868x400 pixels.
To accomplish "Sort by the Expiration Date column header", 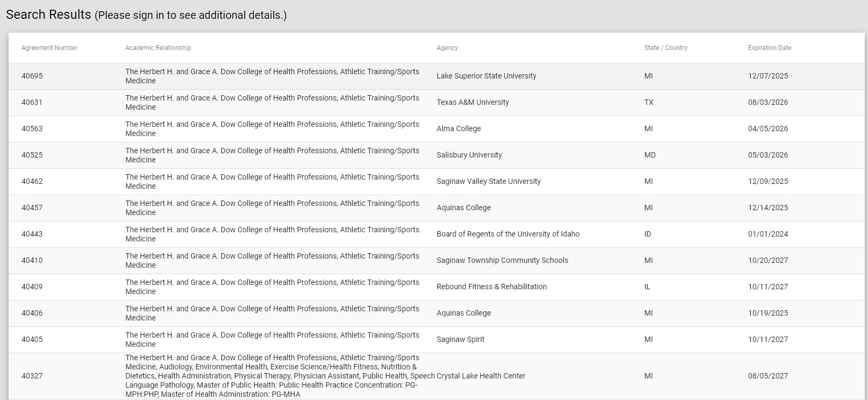I will point(770,48).
